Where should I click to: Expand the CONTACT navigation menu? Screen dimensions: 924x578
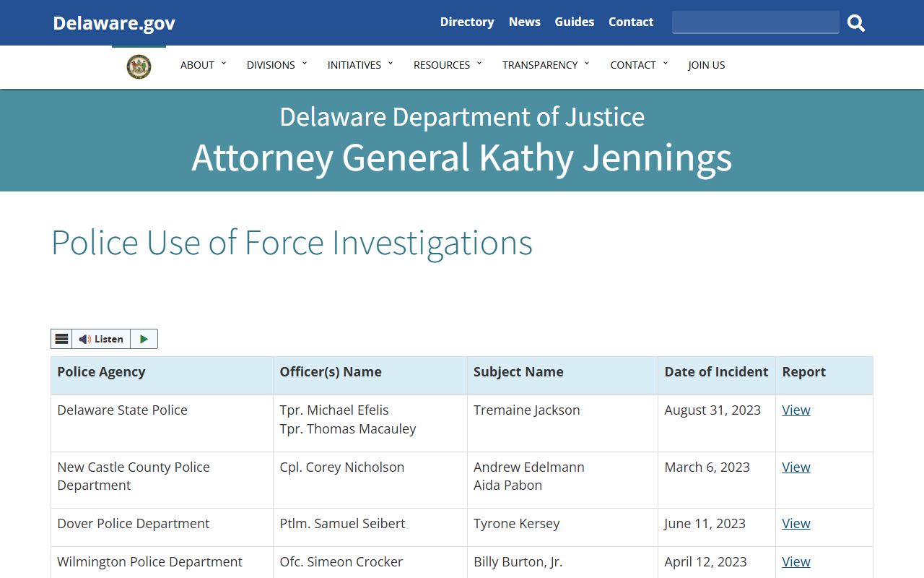pyautogui.click(x=639, y=65)
